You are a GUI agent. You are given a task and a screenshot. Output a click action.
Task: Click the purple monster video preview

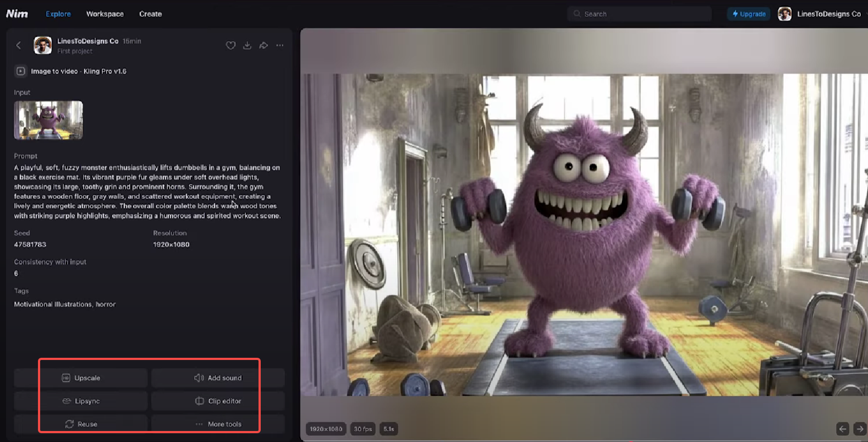[x=585, y=235]
